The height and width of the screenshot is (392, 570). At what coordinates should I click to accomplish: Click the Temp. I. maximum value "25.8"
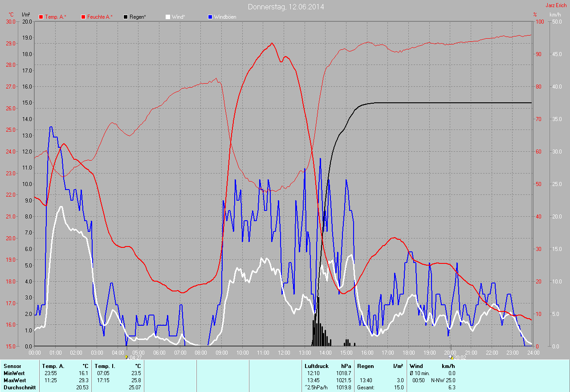[136, 380]
